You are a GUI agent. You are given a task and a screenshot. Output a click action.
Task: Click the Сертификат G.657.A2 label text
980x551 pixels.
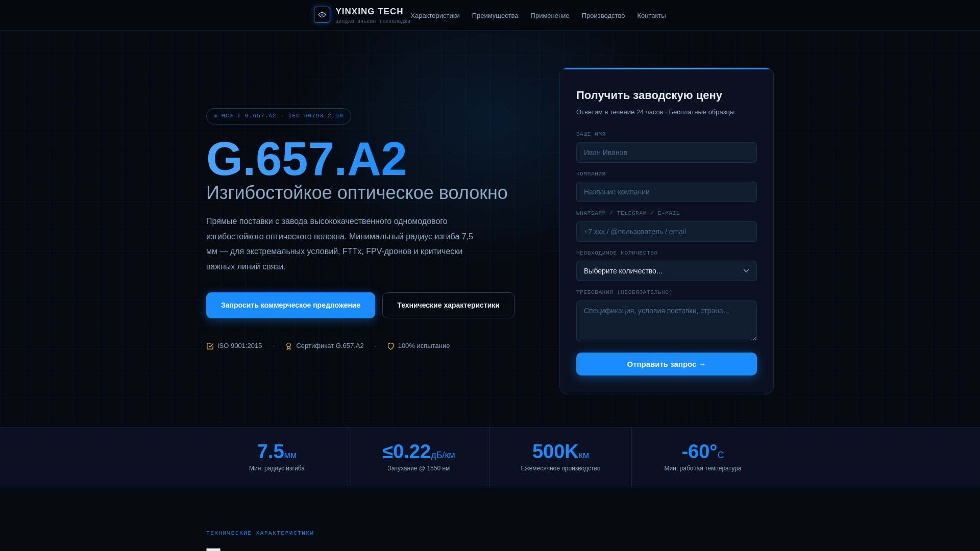[330, 346]
